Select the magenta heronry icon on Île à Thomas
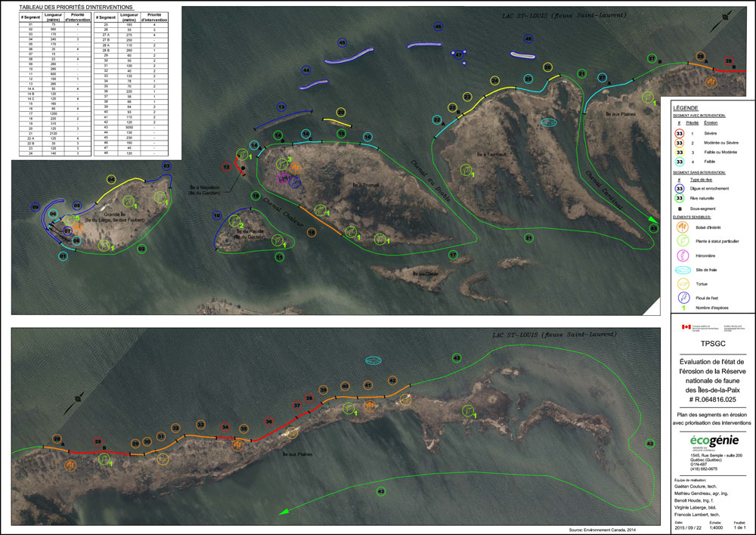 tap(283, 179)
